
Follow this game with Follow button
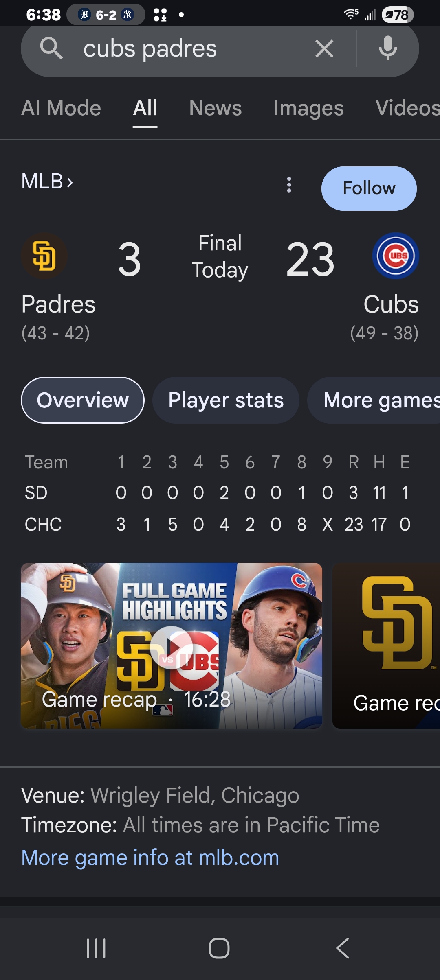point(369,188)
